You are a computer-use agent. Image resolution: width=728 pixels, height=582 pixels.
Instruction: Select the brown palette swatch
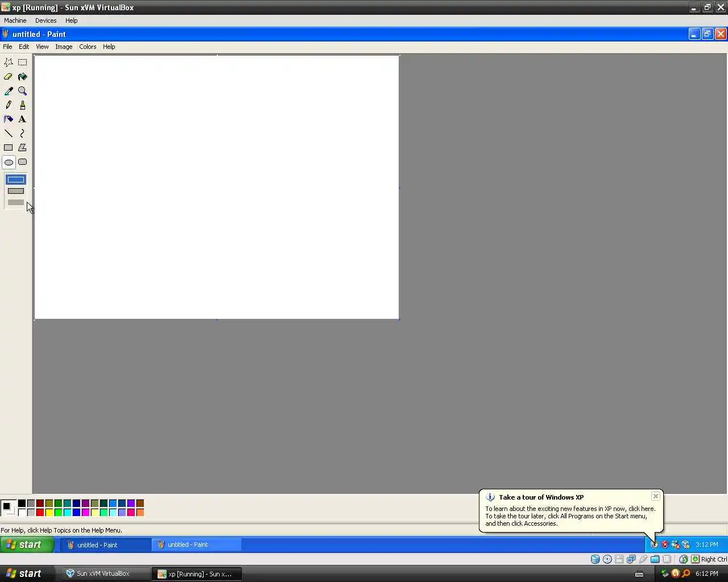click(x=140, y=503)
